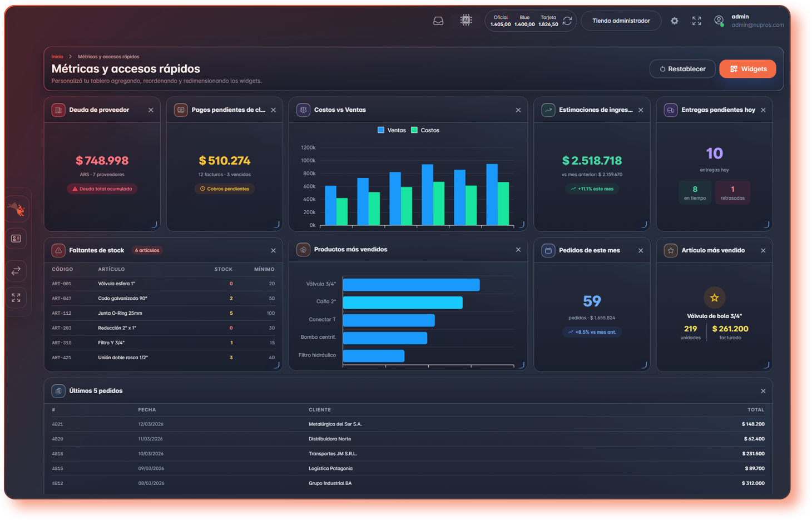
Task: Open the AI chip assistant icon
Action: [x=466, y=21]
